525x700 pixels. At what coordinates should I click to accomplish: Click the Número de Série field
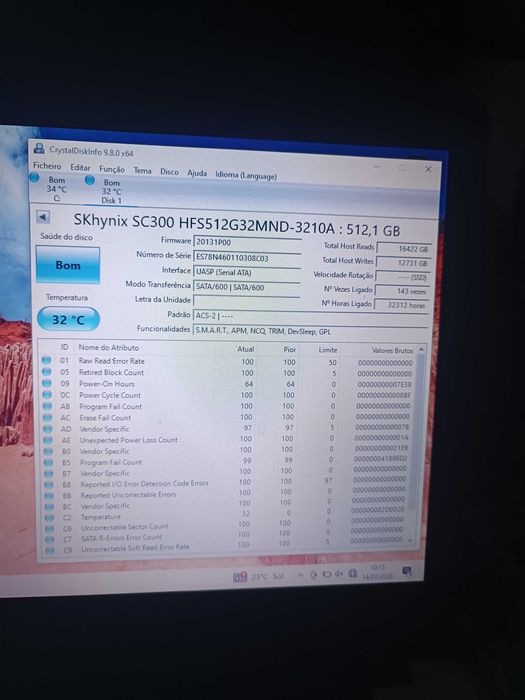(247, 257)
